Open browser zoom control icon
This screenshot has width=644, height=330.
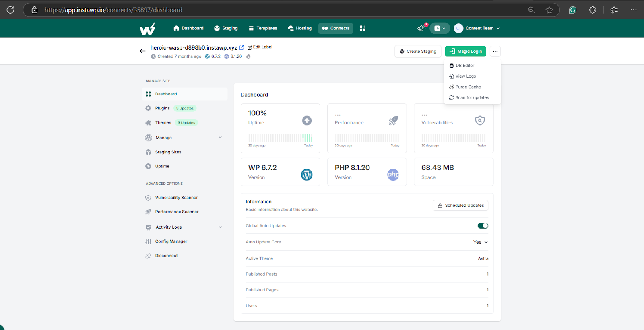pos(531,10)
